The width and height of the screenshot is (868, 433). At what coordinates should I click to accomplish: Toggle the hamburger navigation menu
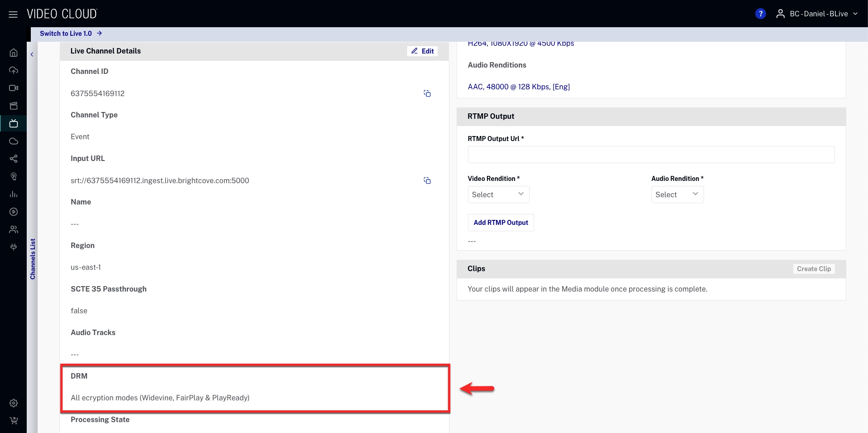point(13,15)
